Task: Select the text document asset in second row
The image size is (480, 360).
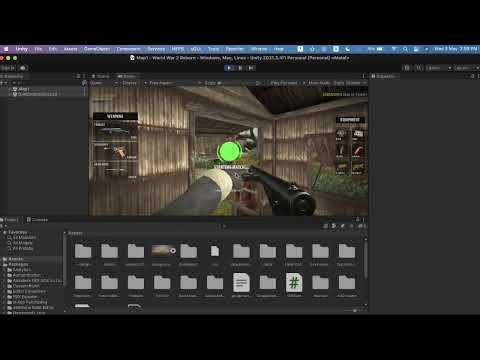Action: (241, 283)
